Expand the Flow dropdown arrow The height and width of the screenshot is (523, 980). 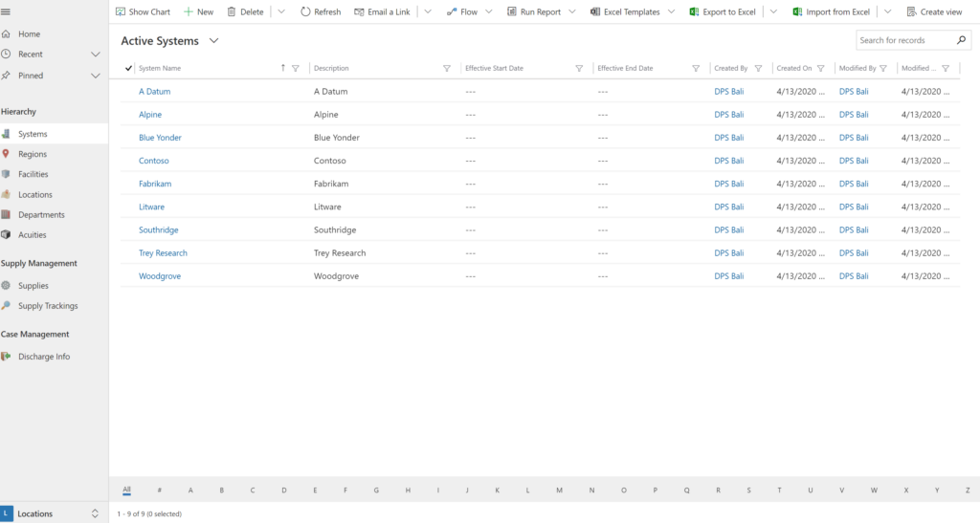489,11
